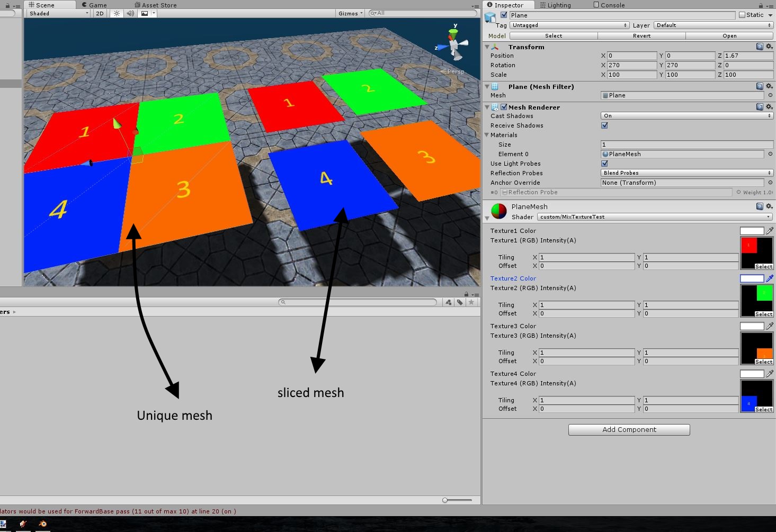Collapse the Materials section in Mesh Renderer
Image resolution: width=776 pixels, height=532 pixels.
[x=487, y=135]
